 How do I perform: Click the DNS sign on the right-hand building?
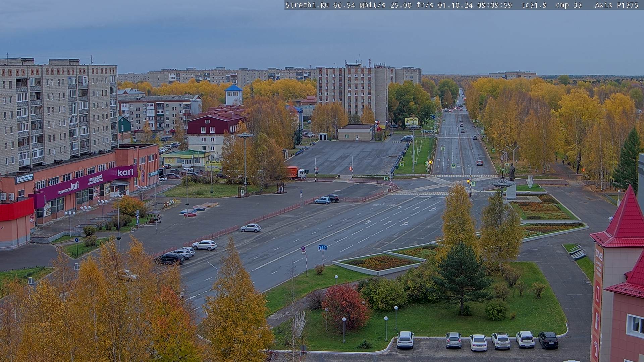pos(599,254)
